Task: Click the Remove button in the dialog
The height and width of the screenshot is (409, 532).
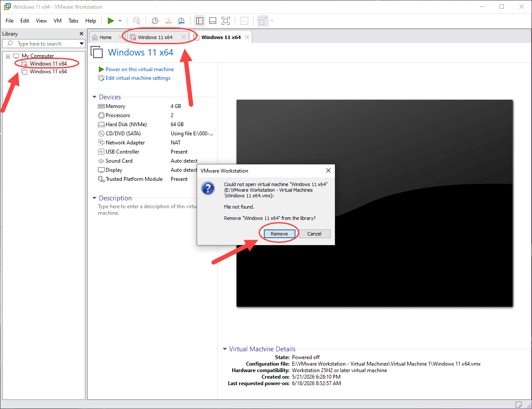Action: click(x=279, y=234)
